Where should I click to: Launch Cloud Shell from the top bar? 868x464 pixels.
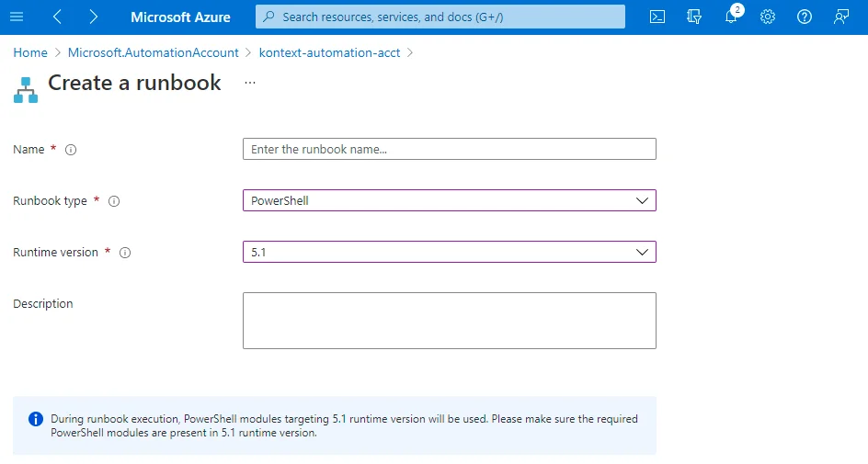tap(657, 17)
